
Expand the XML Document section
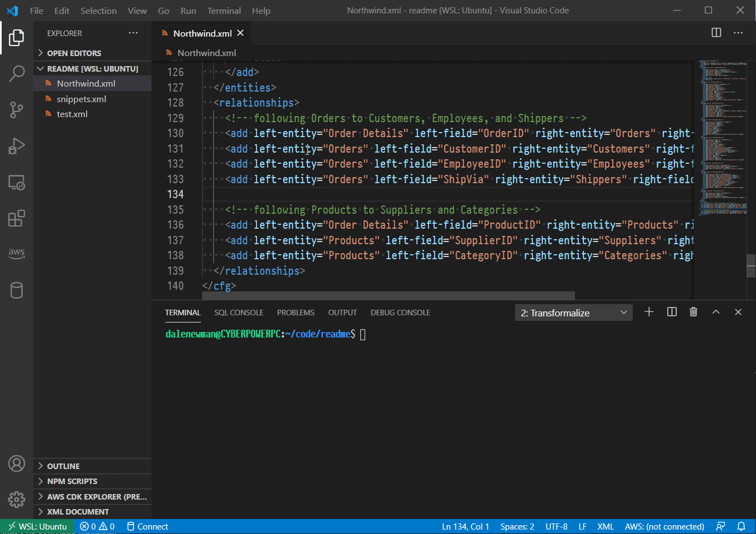[92, 511]
